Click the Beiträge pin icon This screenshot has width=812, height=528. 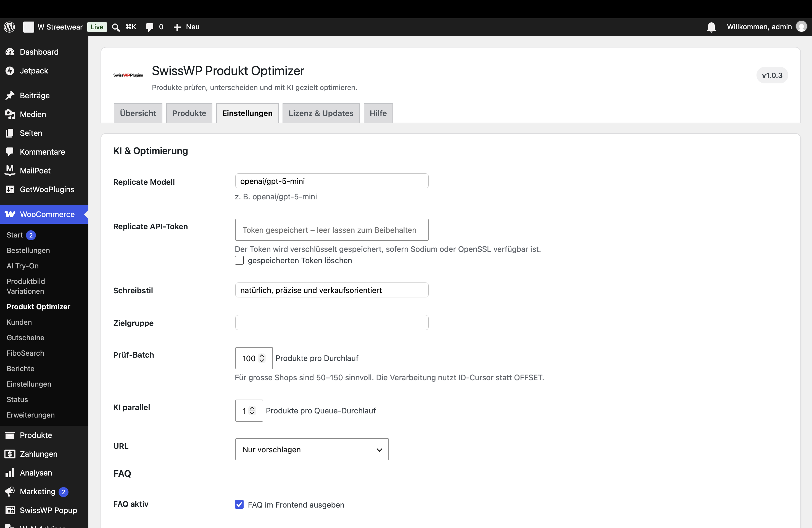click(x=10, y=96)
